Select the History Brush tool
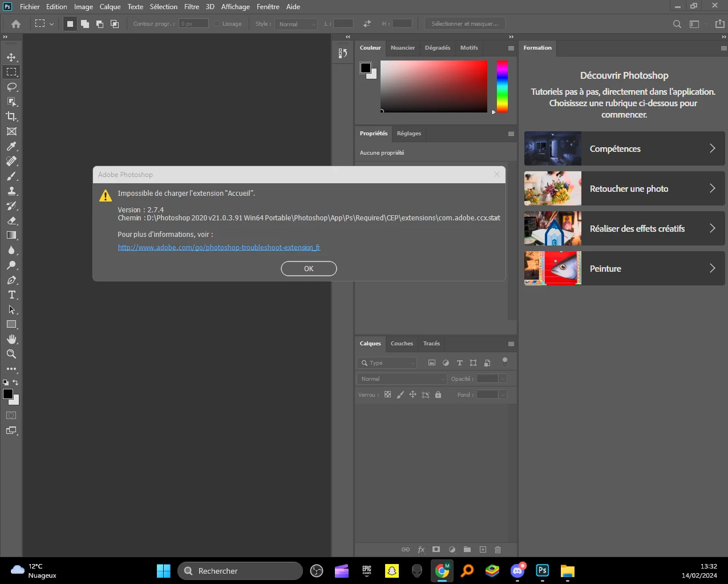The height and width of the screenshot is (584, 728). click(x=11, y=206)
